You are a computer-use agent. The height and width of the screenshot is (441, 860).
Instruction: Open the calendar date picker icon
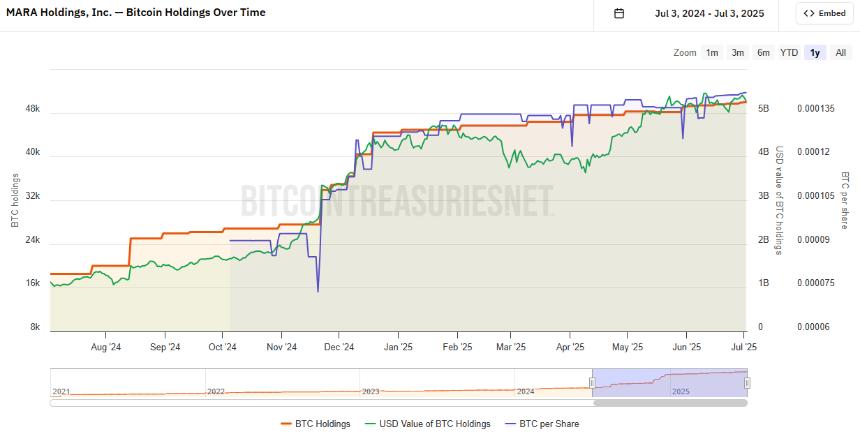619,13
